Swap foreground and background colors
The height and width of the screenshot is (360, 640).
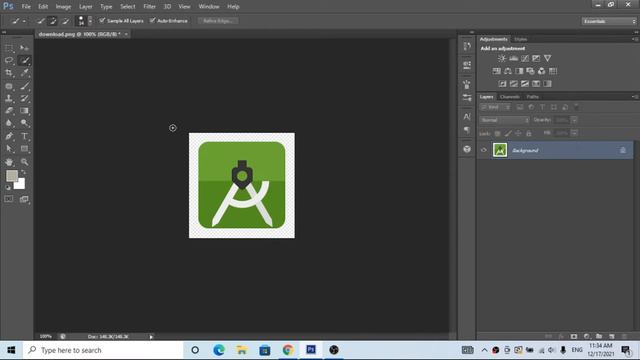coord(23,172)
